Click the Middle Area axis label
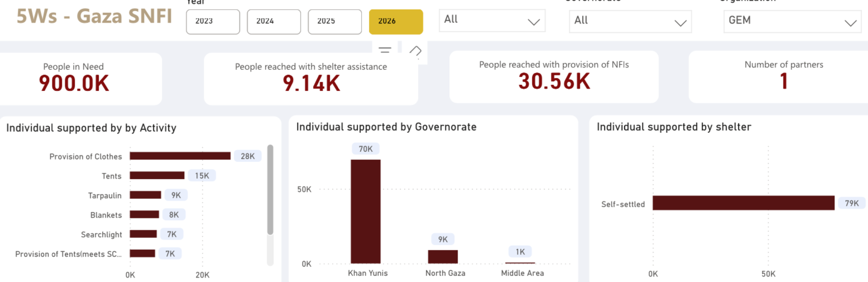868x282 pixels. click(x=522, y=273)
